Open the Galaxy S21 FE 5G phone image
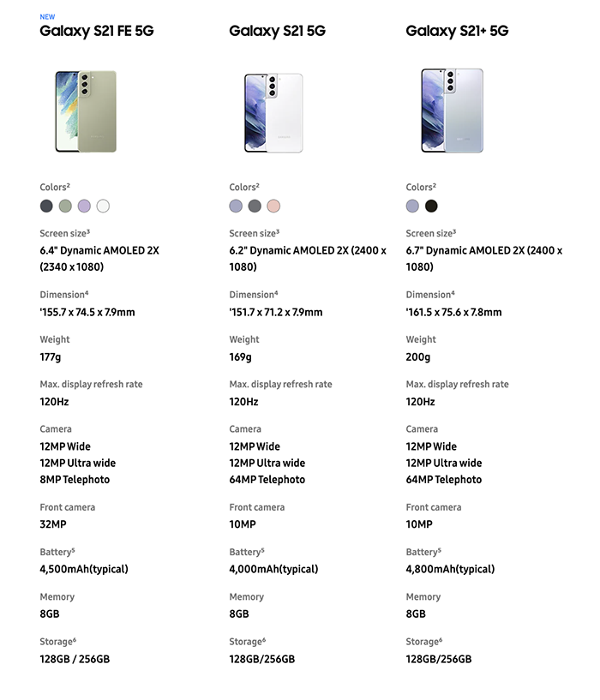This screenshot has width=600, height=700. point(86,111)
